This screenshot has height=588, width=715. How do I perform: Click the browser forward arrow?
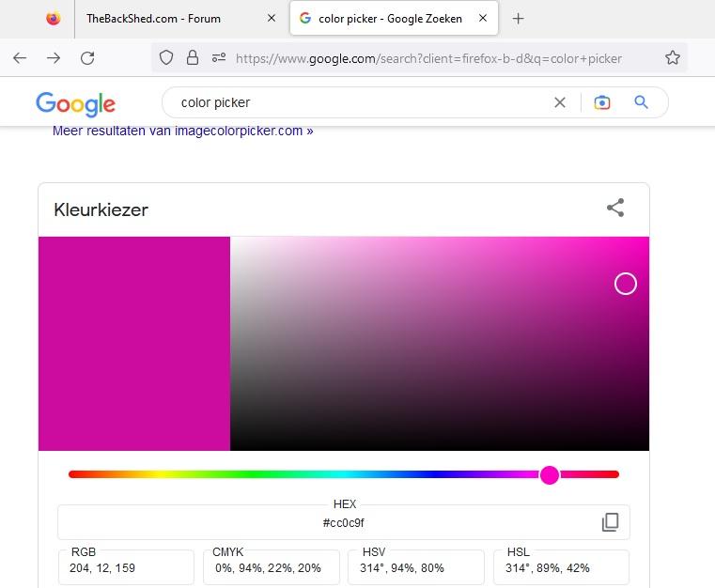(54, 58)
